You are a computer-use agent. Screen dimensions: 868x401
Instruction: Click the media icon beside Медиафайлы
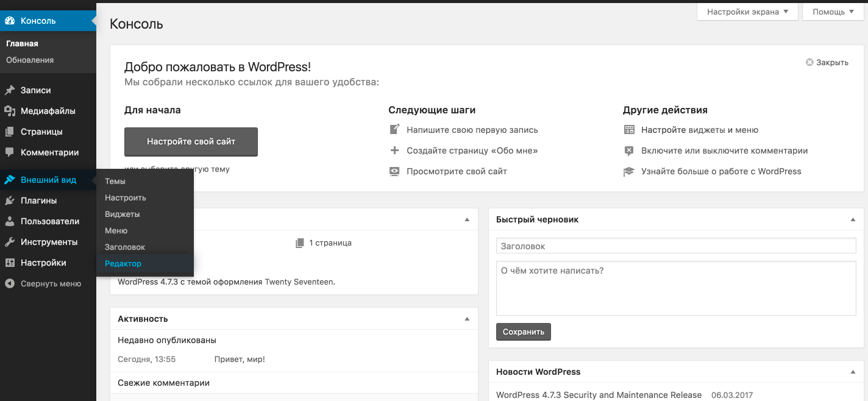click(x=10, y=111)
